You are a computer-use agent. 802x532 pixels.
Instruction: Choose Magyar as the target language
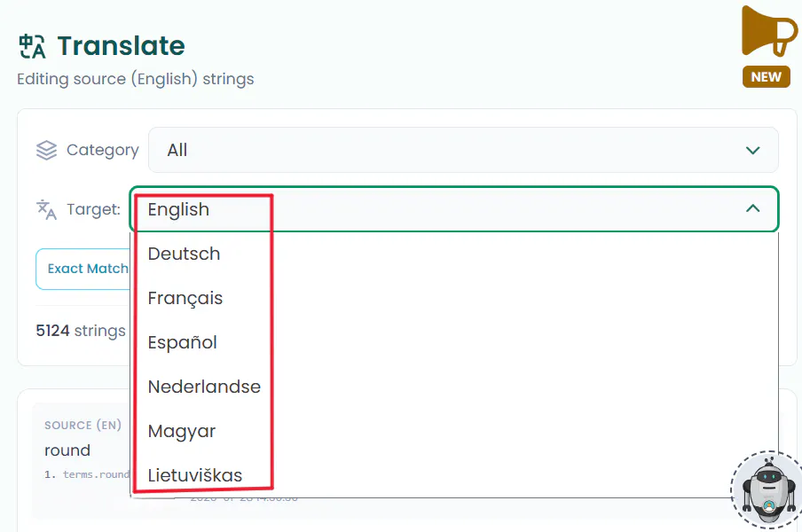tap(182, 431)
